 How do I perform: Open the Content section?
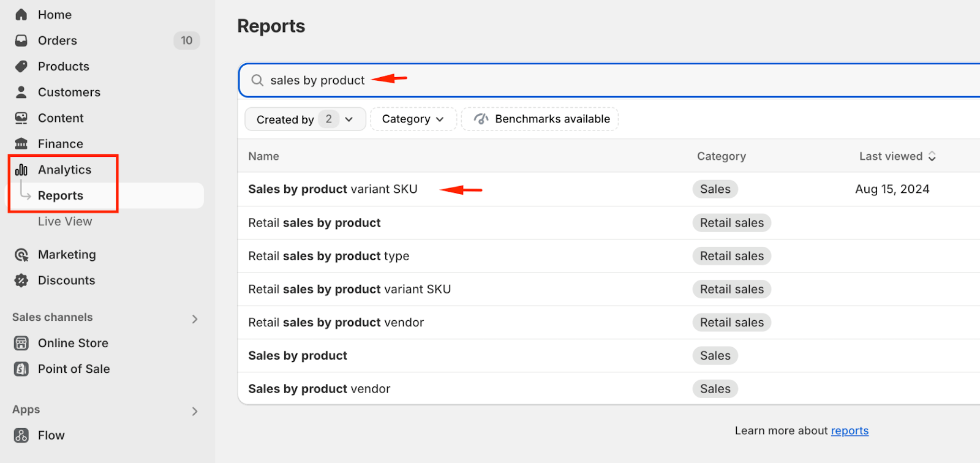click(x=61, y=118)
